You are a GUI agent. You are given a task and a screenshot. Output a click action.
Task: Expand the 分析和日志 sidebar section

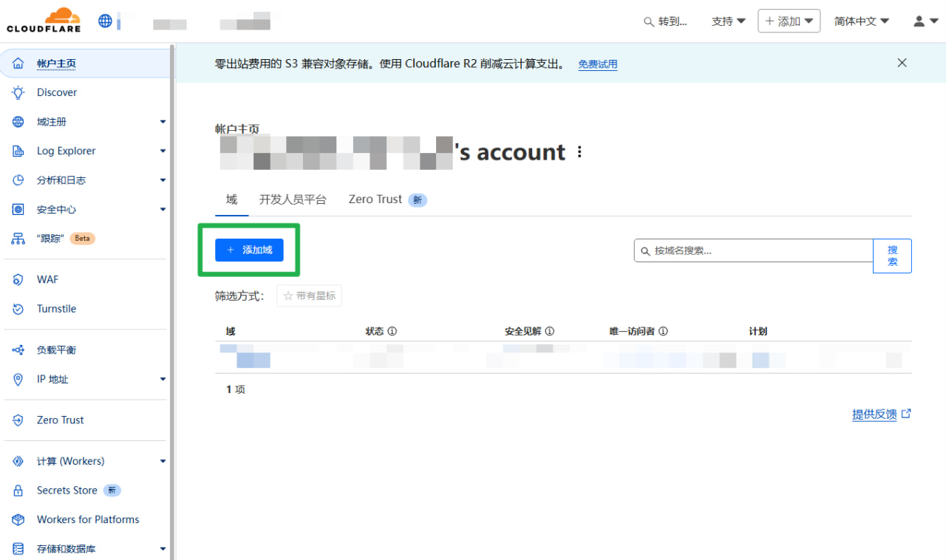[163, 180]
